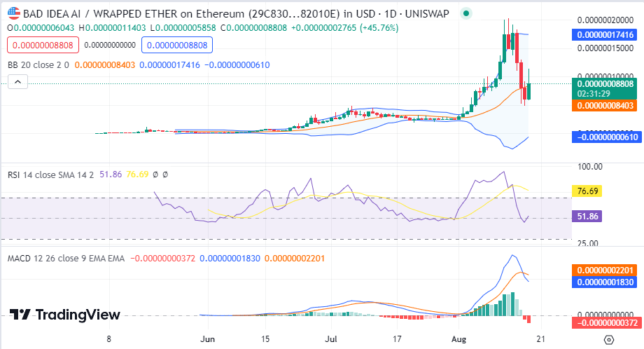Select the RSI 14 close SMA 14 2 legend

50,174
